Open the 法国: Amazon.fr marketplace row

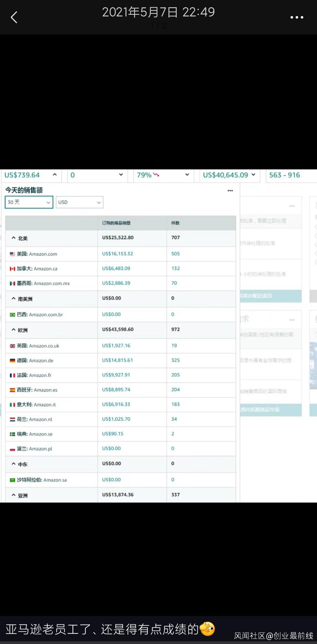coord(121,375)
